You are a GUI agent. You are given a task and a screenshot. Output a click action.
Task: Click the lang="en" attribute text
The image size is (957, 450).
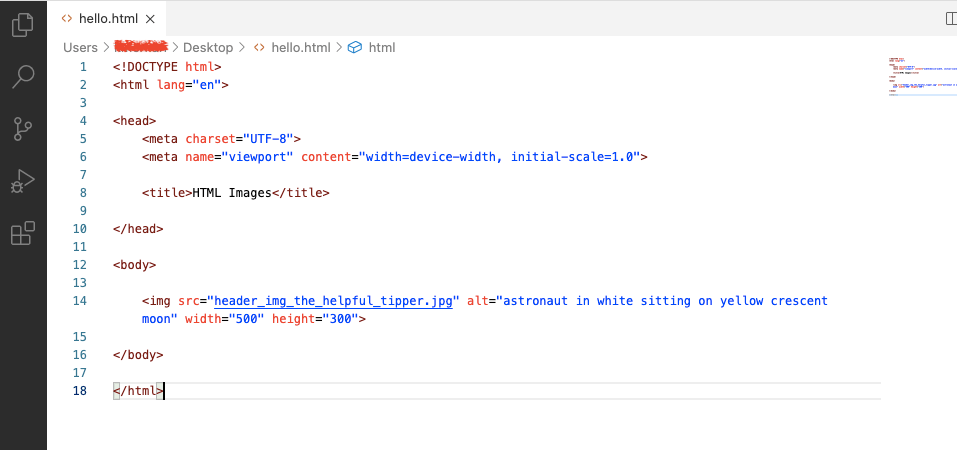(x=189, y=85)
